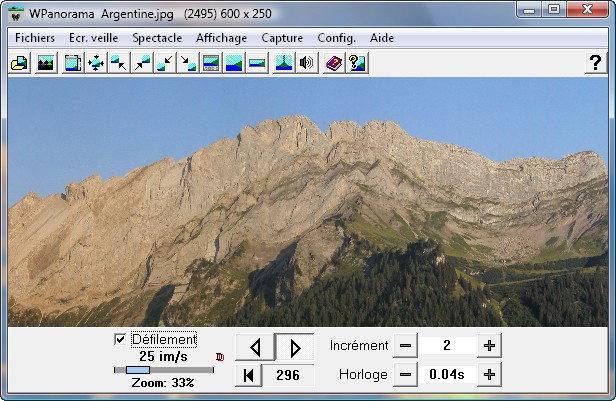Screen dimensions: 616x401
Task: Open the Config. menu
Action: pyautogui.click(x=336, y=38)
